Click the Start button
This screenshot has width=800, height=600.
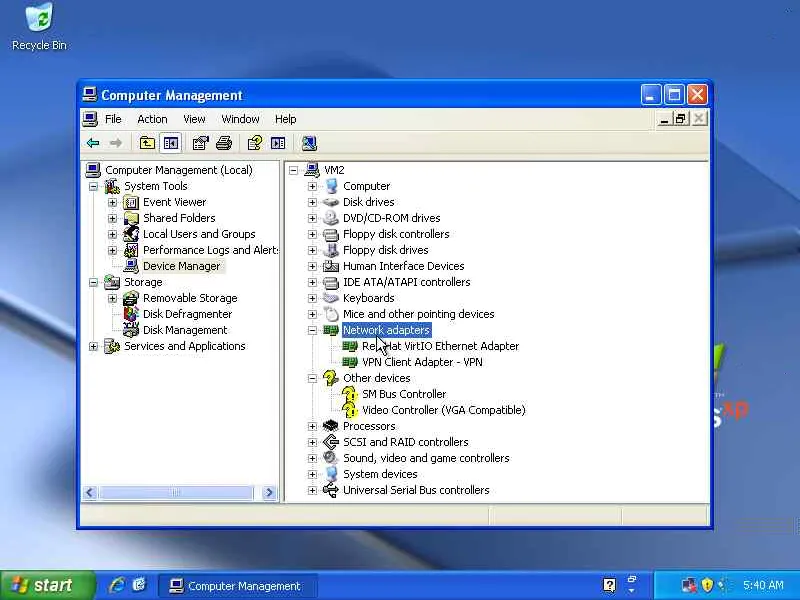[x=47, y=585]
